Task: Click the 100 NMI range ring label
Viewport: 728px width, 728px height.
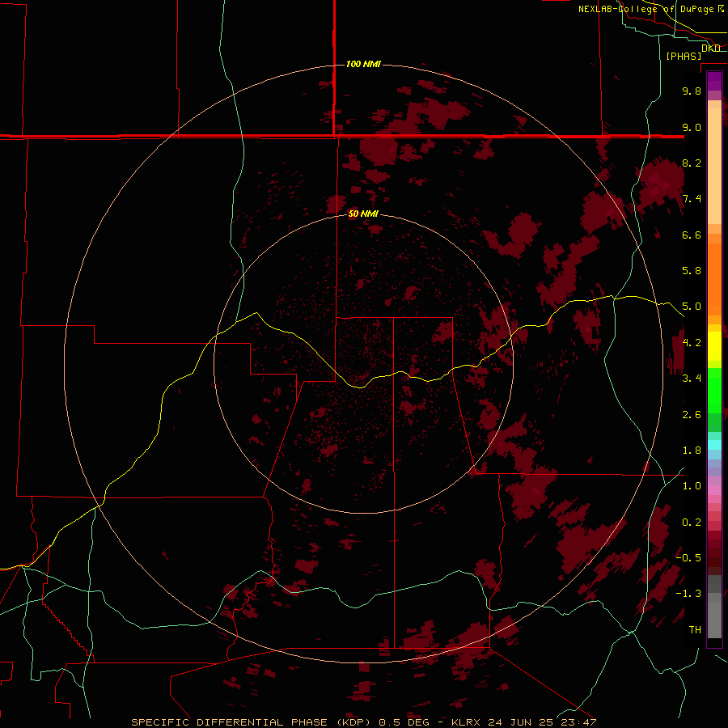Action: pos(363,64)
